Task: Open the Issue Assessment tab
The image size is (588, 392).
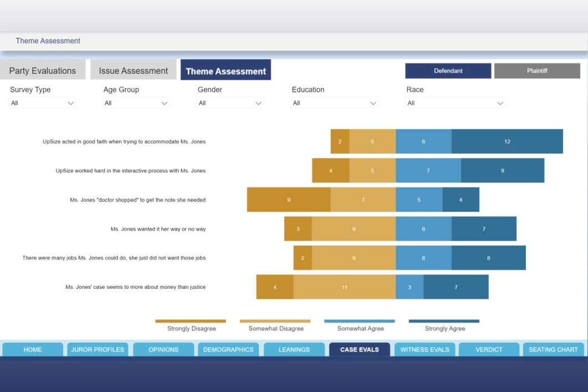Action: pos(133,70)
